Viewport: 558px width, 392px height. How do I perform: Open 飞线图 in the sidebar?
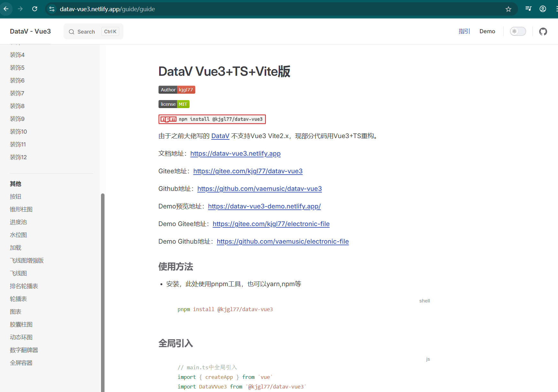[x=19, y=273]
